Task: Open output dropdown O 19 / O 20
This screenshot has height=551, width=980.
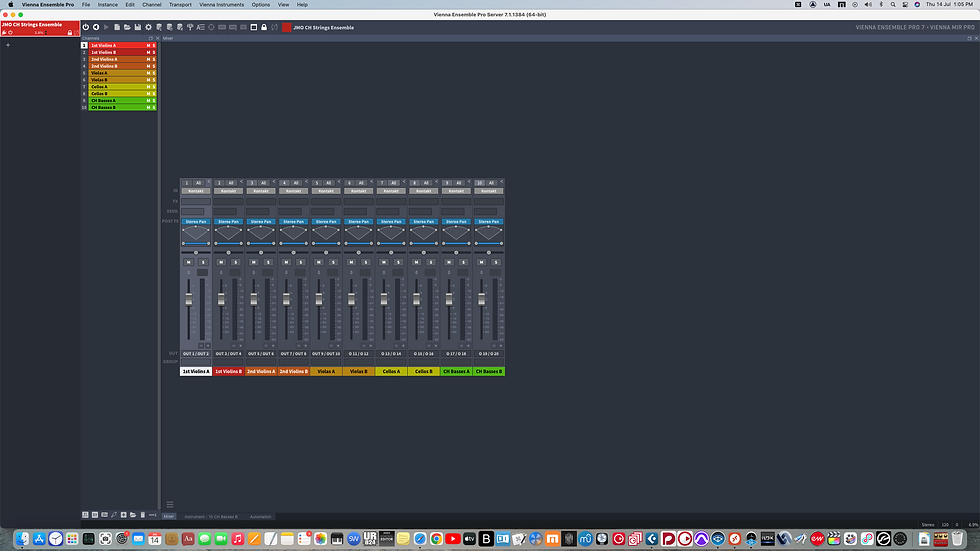Action: 489,354
